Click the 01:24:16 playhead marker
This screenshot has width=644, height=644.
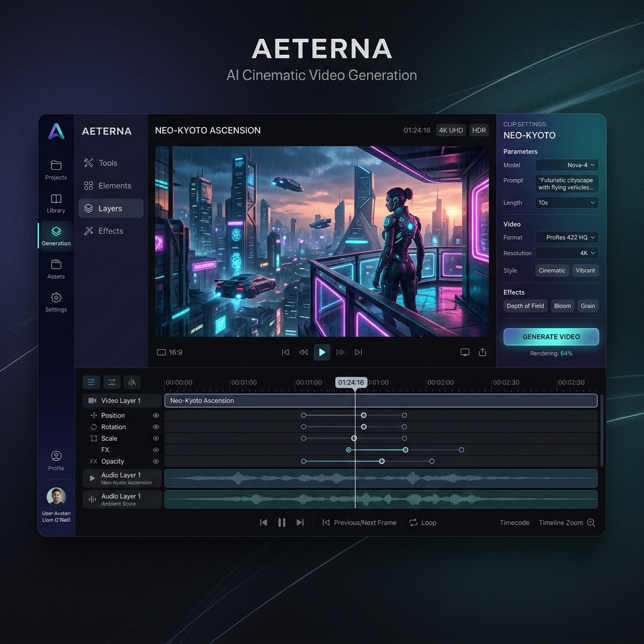351,382
